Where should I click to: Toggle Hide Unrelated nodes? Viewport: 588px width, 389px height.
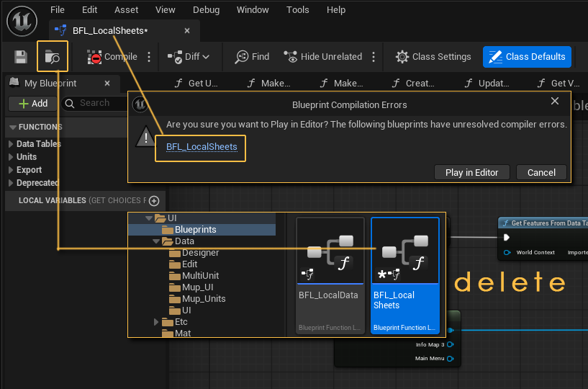point(323,57)
